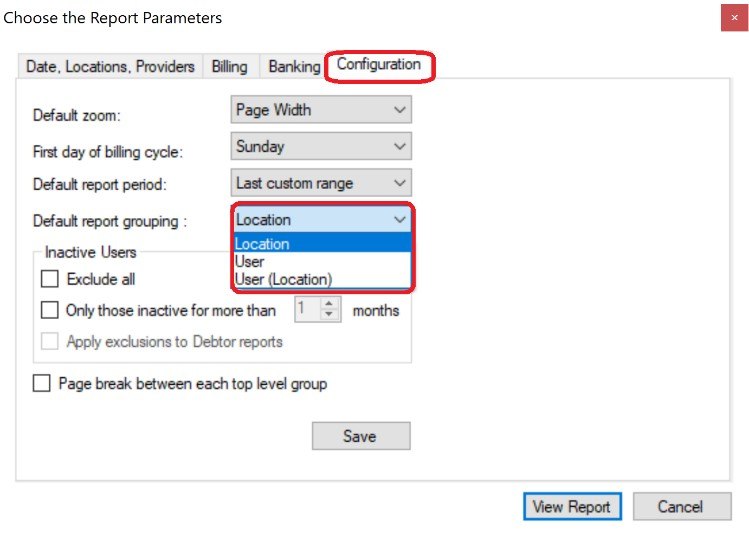Viewport: 749px width, 536px height.
Task: Click the Save button
Action: 361,436
